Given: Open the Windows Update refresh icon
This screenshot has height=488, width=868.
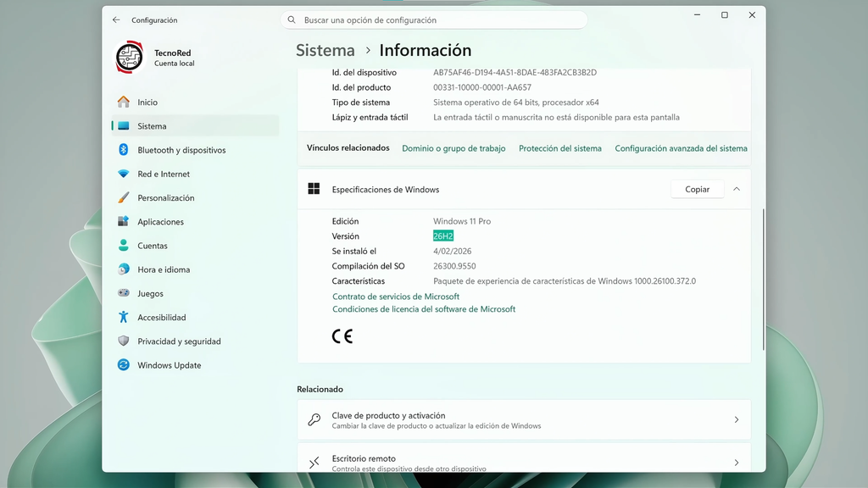Looking at the screenshot, I should point(124,364).
